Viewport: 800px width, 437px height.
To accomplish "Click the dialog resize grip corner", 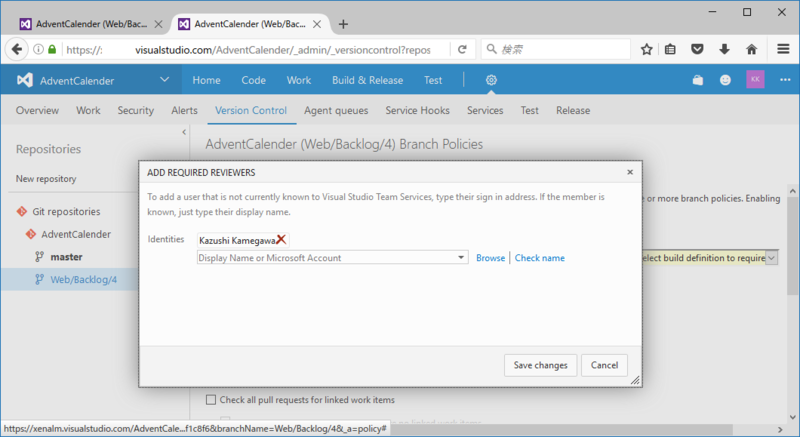I will click(635, 380).
